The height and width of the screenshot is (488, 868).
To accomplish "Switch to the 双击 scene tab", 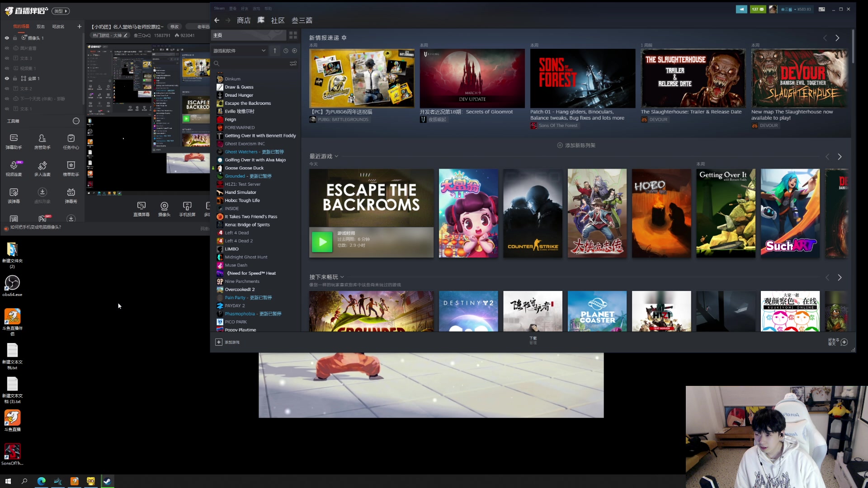I will coord(41,27).
